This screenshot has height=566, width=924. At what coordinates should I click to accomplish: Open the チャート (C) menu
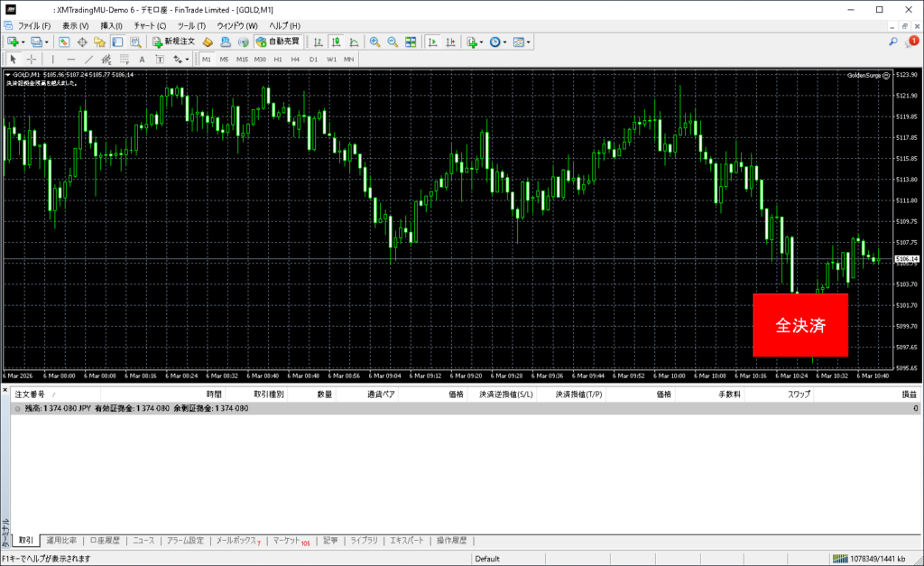coord(150,25)
